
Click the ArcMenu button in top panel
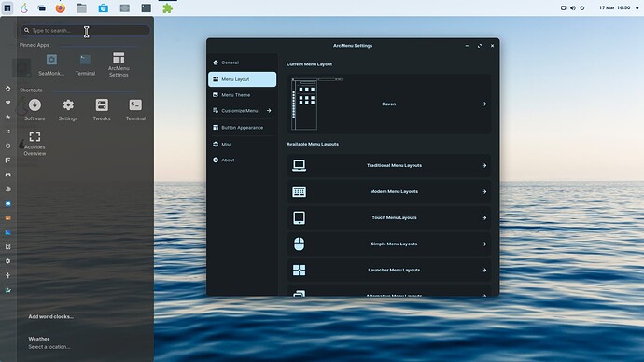pos(7,7)
